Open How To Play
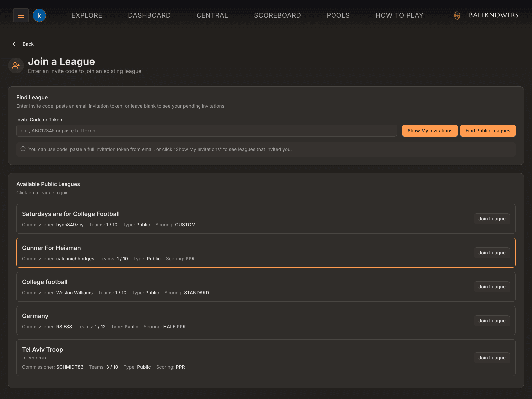The height and width of the screenshot is (399, 532). [x=399, y=15]
